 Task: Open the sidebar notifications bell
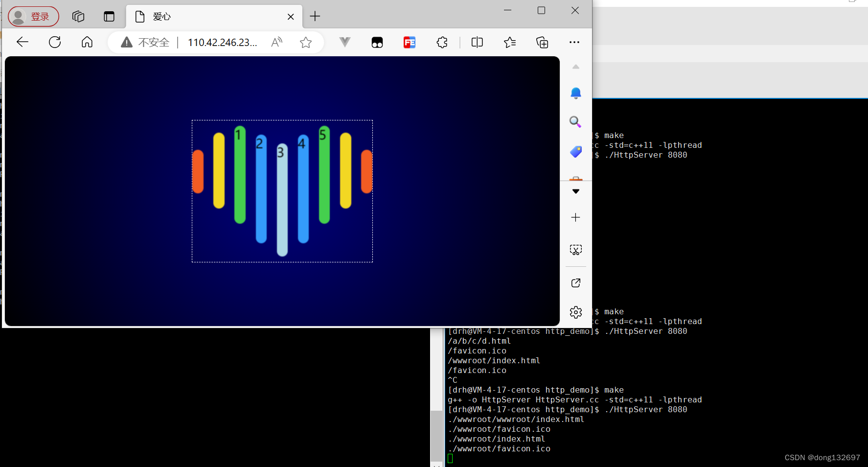coord(576,93)
